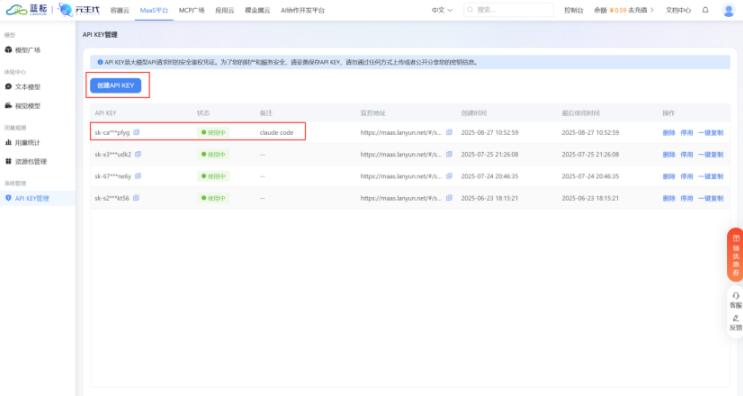Switch to the 裸金属云 tab
Image resolution: width=743 pixels, height=396 pixels.
pyautogui.click(x=257, y=10)
